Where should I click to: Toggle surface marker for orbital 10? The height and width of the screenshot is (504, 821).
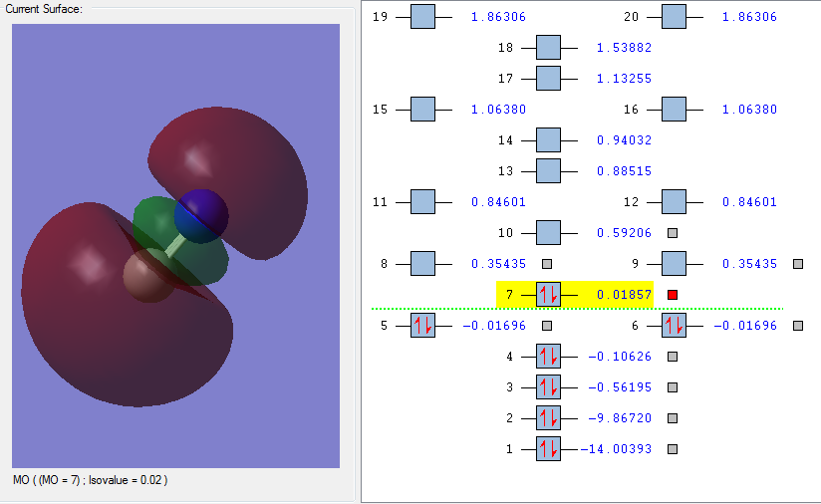pyautogui.click(x=673, y=233)
